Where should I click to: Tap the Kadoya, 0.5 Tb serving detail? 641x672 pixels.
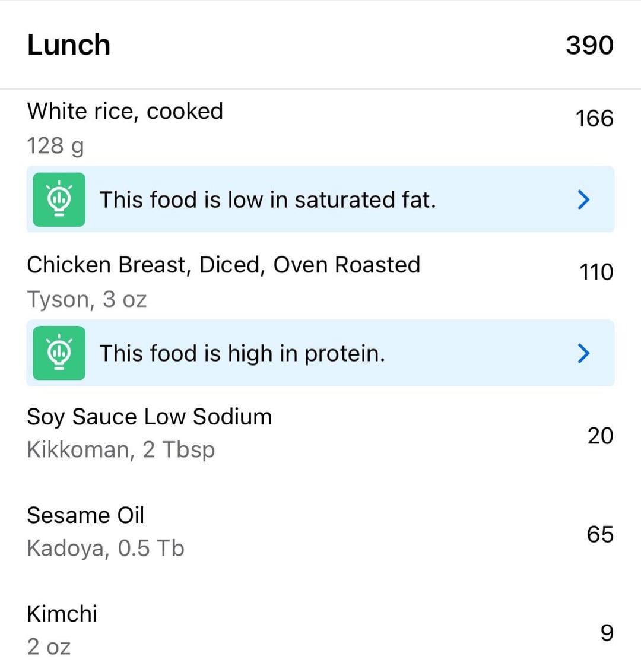click(106, 549)
